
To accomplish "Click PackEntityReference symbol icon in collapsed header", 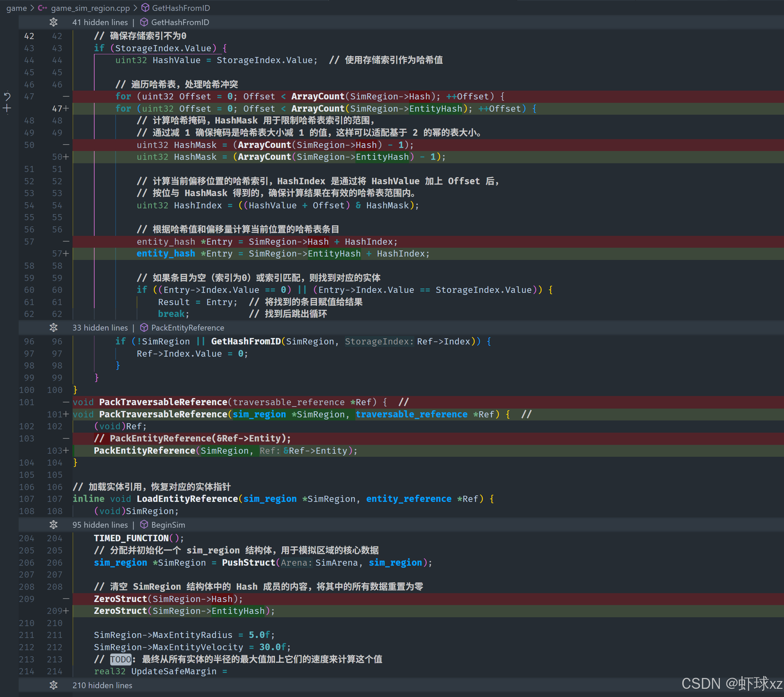I will point(144,328).
